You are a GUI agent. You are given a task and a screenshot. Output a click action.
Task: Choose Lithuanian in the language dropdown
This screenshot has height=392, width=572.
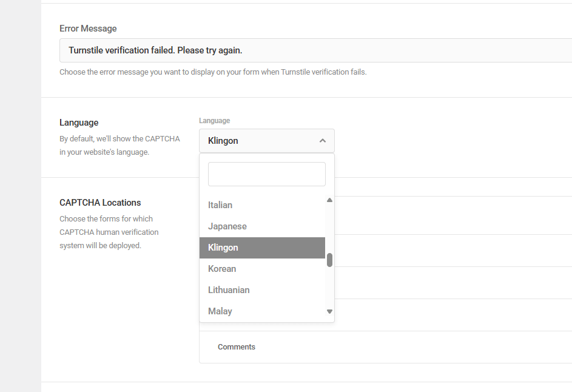tap(229, 289)
